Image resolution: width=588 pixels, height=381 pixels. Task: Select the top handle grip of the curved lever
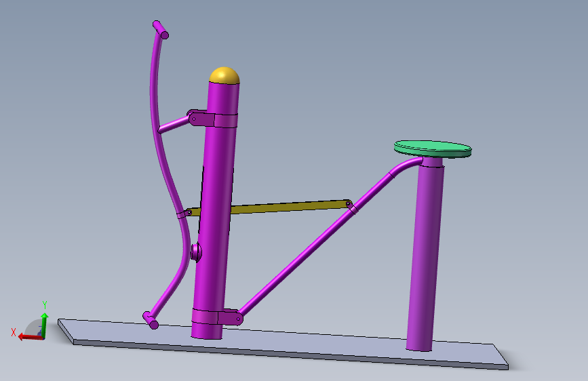click(x=161, y=30)
